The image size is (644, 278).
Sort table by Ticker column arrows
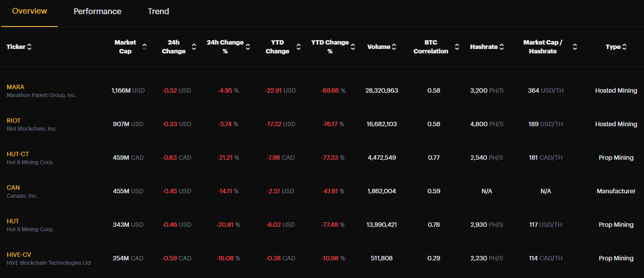pos(29,47)
